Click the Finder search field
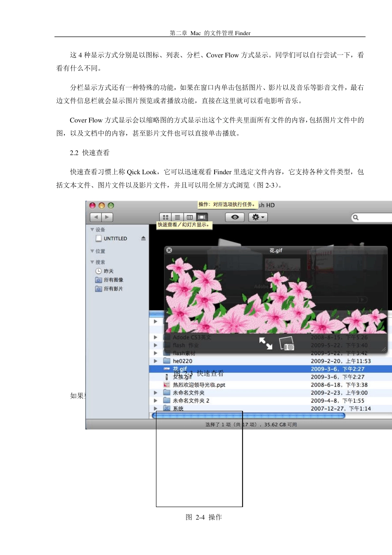392x555 pixels. pos(371,217)
